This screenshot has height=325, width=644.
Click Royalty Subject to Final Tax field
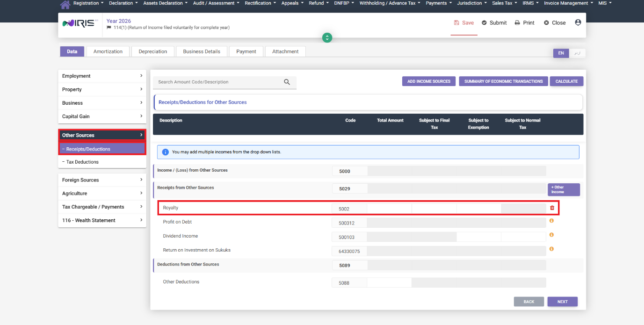(x=434, y=209)
